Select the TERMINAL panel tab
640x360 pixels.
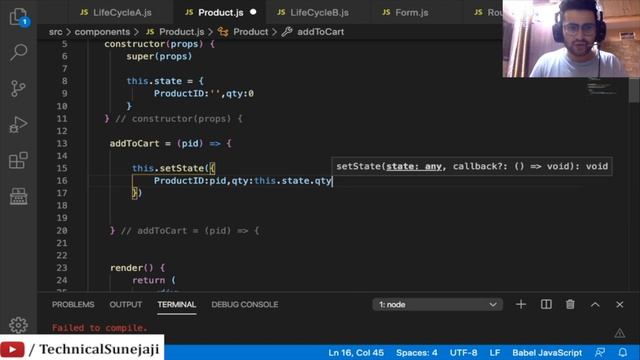point(177,304)
